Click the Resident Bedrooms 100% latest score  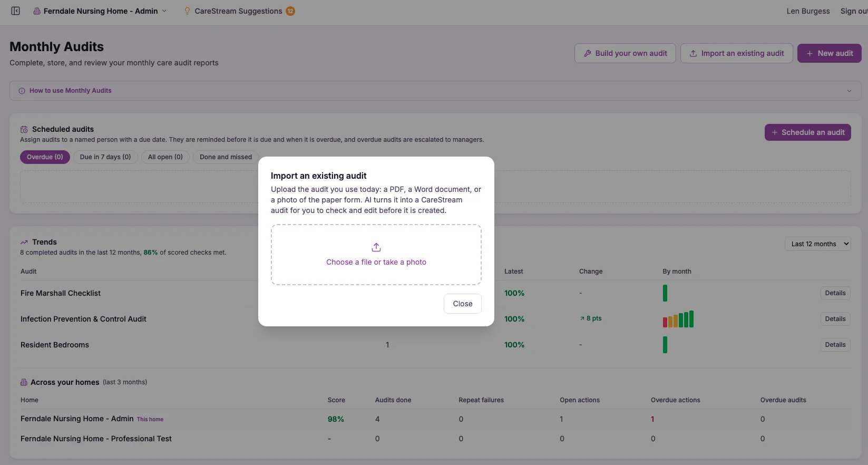coord(514,345)
